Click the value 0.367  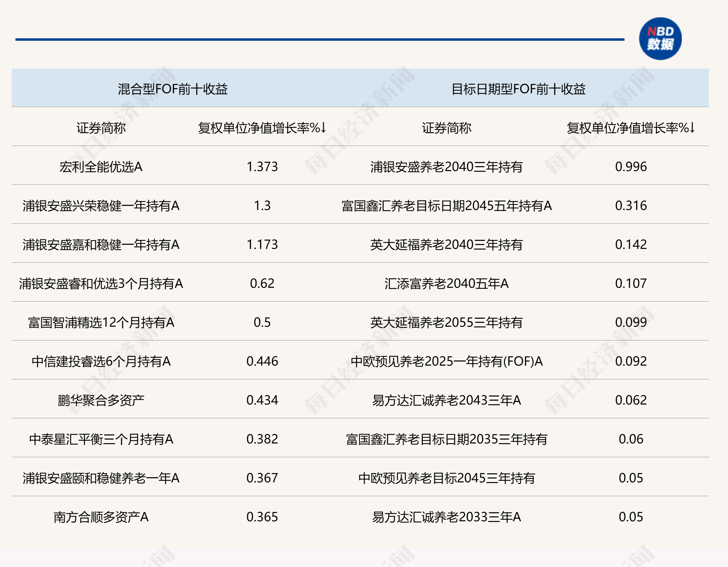click(262, 478)
